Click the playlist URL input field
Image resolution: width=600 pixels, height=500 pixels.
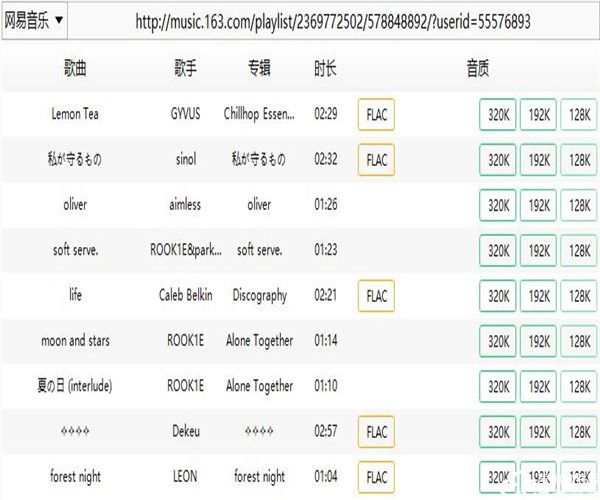tap(332, 20)
